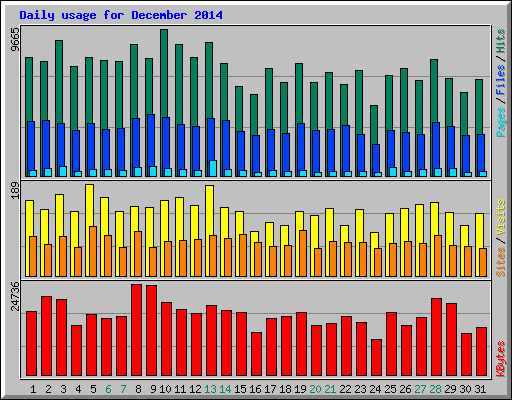Screen dimensions: 512x400
Task: Click the Files legend label
Action: pos(501,80)
